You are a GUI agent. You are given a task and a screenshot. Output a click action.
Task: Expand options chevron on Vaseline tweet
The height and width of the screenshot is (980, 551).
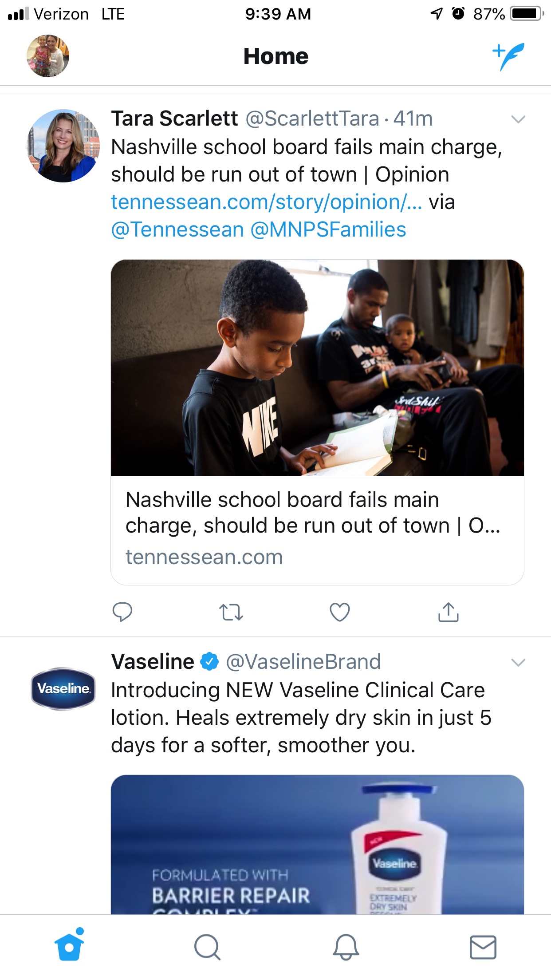518,662
